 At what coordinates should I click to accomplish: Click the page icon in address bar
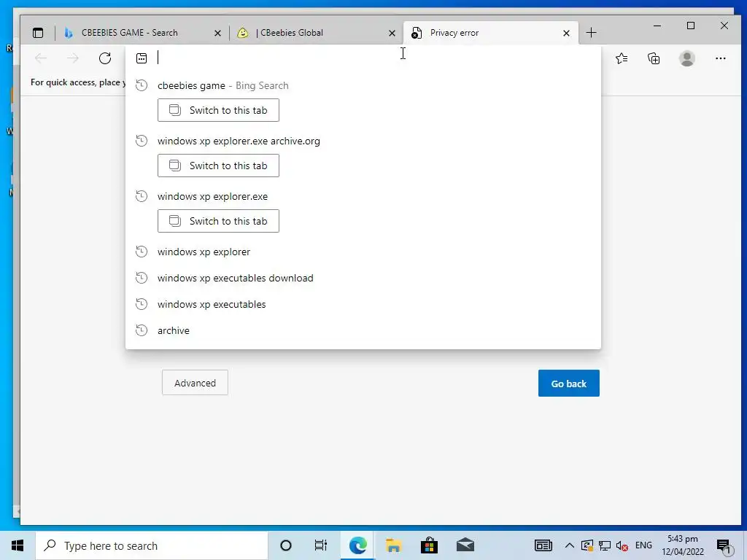click(x=142, y=58)
